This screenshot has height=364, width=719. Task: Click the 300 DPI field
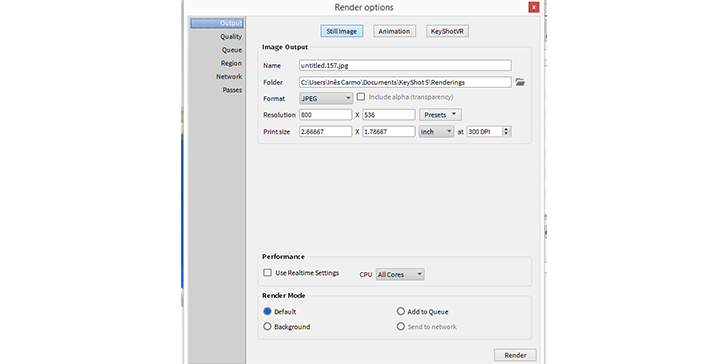pos(484,132)
